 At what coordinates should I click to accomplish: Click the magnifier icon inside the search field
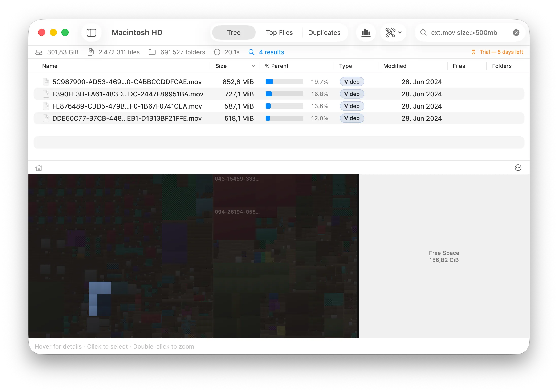(x=423, y=32)
